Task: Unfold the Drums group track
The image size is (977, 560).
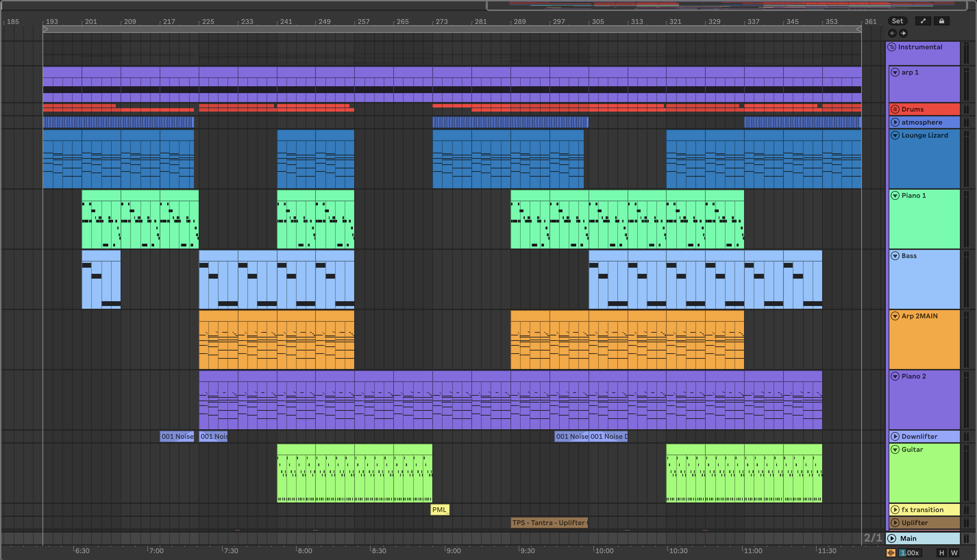Action: [895, 109]
